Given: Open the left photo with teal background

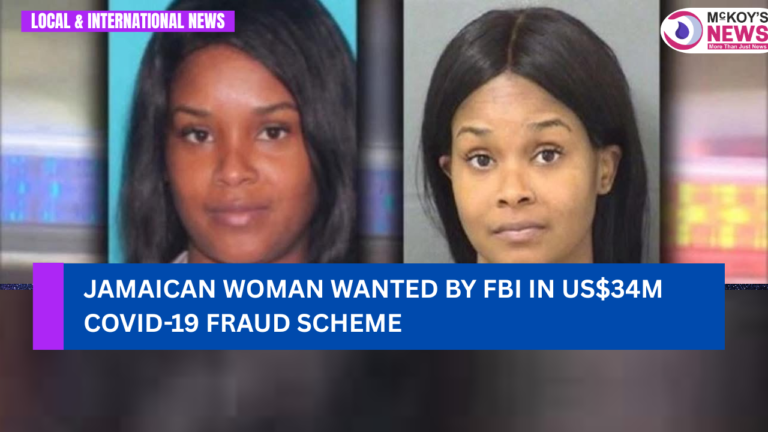Looking at the screenshot, I should [x=232, y=131].
